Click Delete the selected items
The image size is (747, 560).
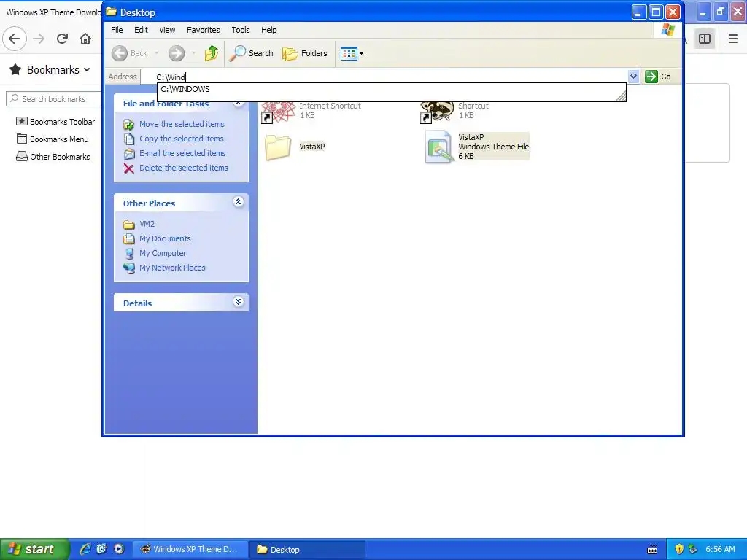click(x=183, y=168)
